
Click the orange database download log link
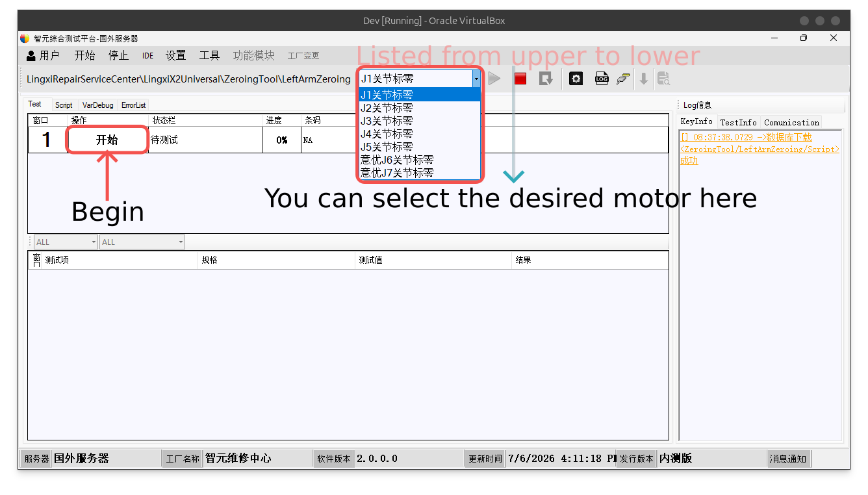[759, 149]
